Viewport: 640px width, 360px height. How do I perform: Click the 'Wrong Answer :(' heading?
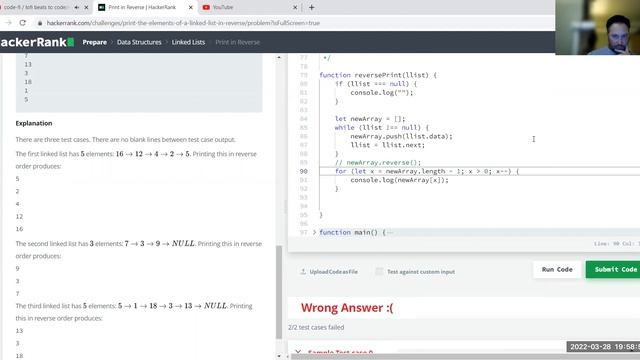347,308
